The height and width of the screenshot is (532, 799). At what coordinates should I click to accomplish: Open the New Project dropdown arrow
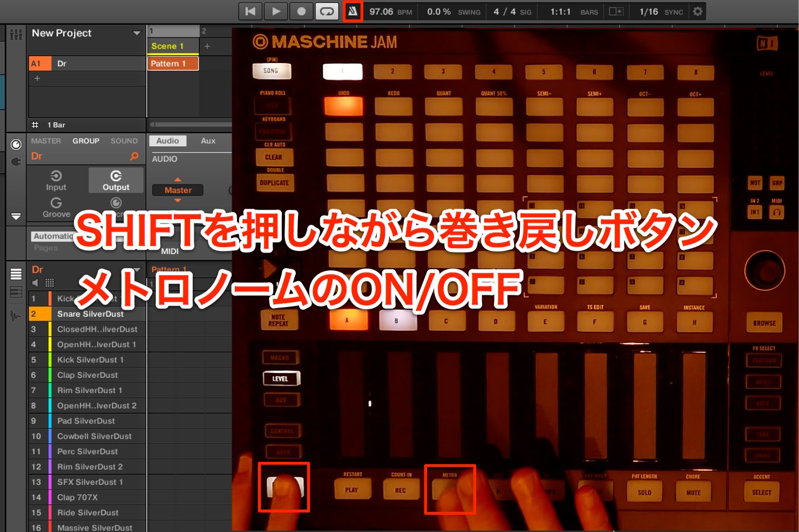[x=137, y=33]
